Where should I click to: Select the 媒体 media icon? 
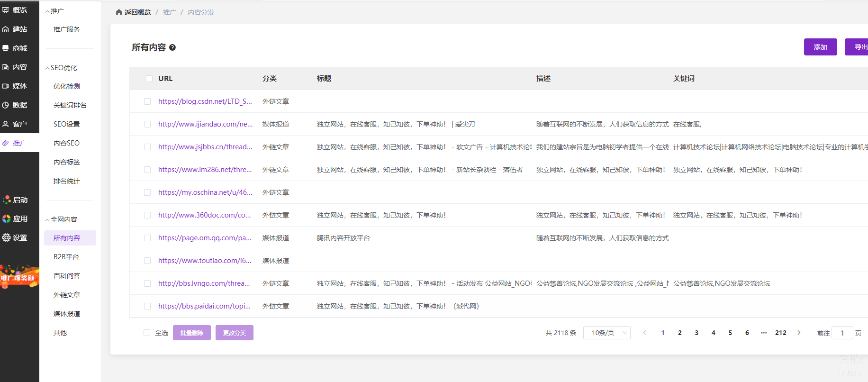[x=6, y=86]
